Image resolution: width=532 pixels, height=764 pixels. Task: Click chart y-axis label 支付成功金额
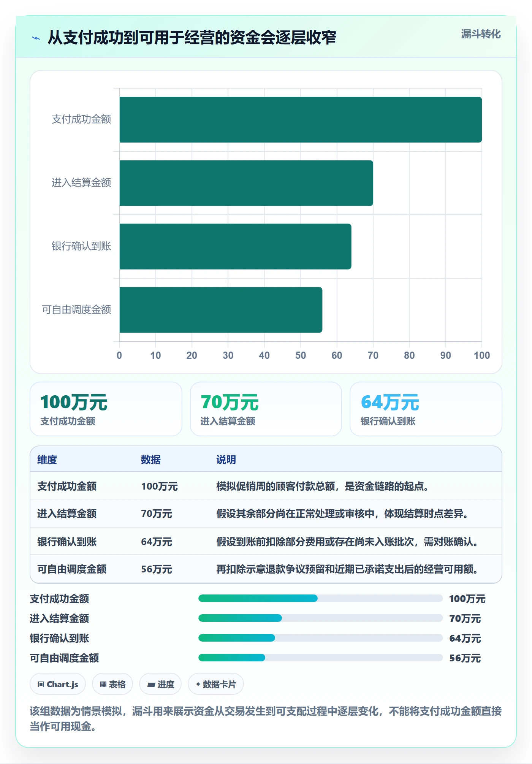[81, 119]
